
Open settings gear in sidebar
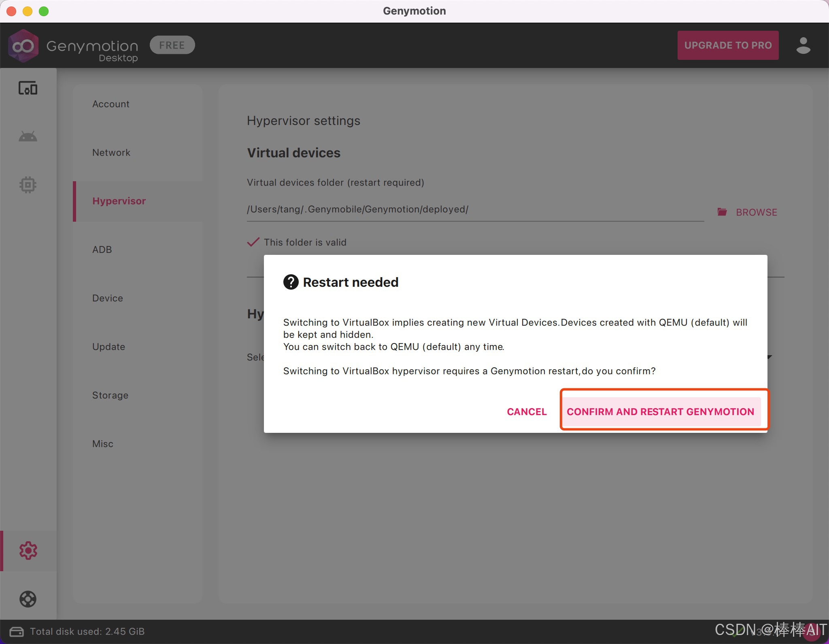click(x=28, y=551)
